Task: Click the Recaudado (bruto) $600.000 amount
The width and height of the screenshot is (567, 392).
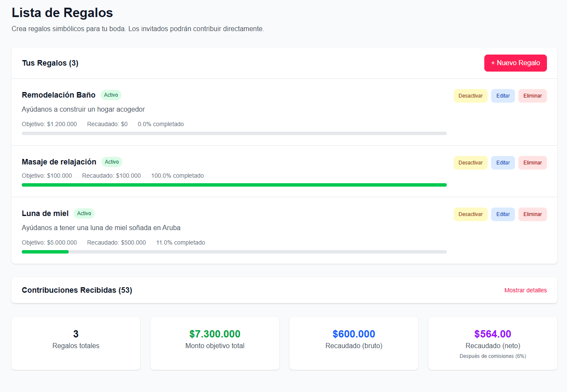Action: [x=354, y=334]
